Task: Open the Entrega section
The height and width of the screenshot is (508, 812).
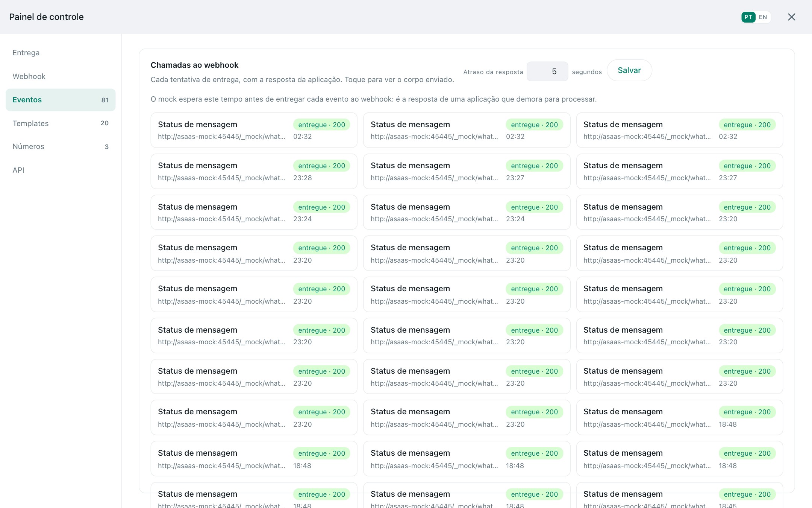Action: click(x=61, y=53)
